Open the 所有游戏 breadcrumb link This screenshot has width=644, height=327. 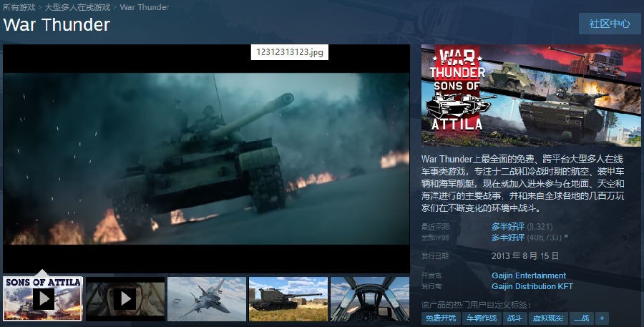pos(19,7)
